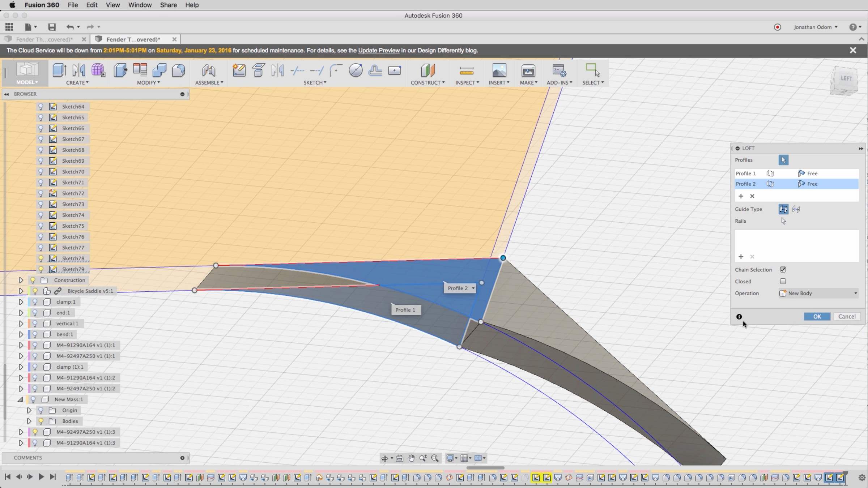Enable the Closed checkbox in Loft
Viewport: 868px width, 488px height.
(x=783, y=281)
